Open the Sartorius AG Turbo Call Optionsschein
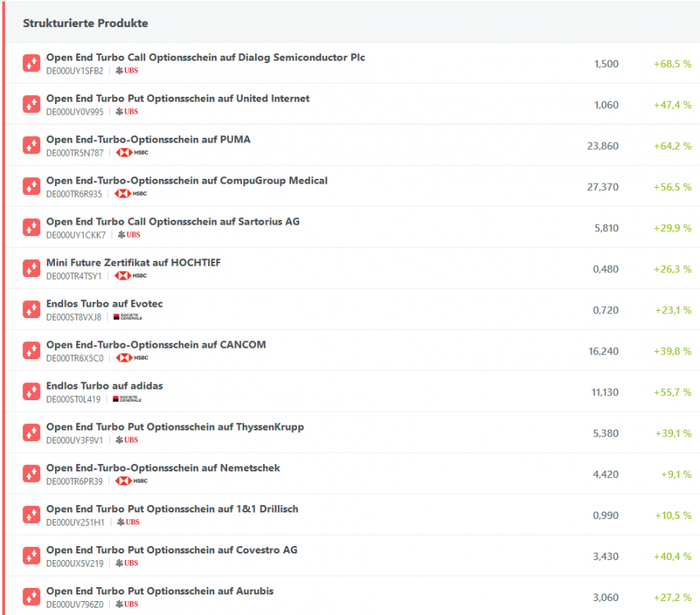Image resolution: width=700 pixels, height=615 pixels. coord(173,221)
